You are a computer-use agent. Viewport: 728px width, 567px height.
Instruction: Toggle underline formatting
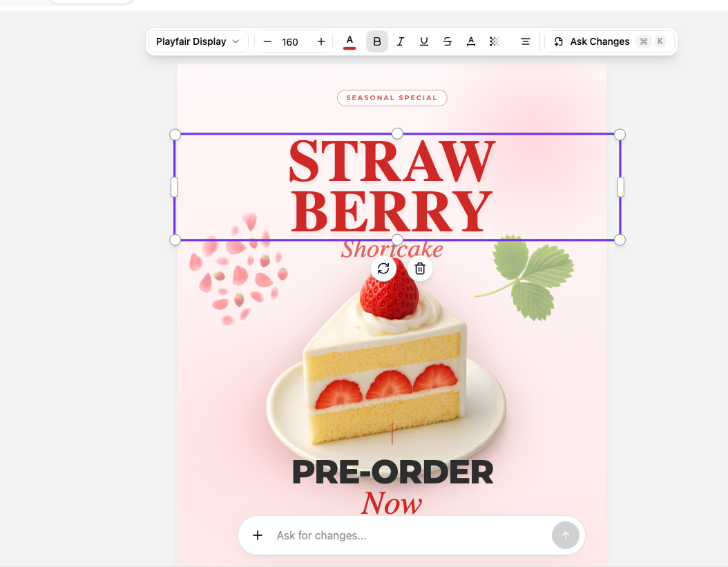(x=424, y=41)
